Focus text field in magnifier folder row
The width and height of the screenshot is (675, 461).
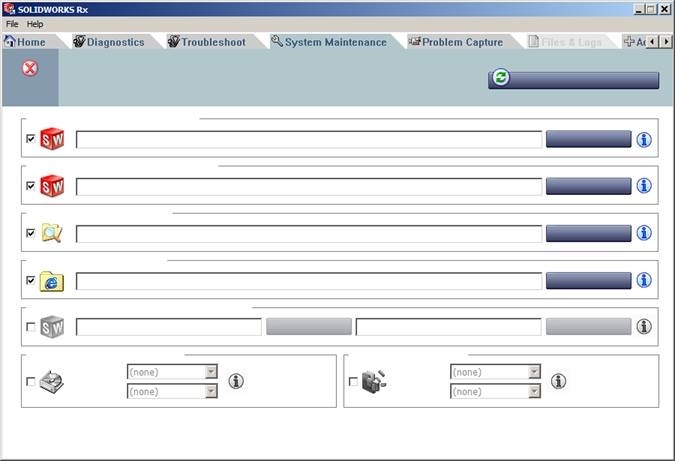click(309, 234)
